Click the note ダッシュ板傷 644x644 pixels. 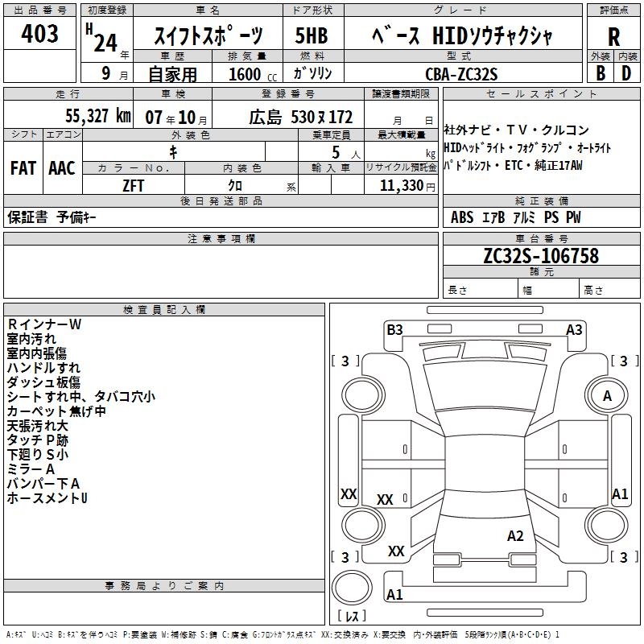pyautogui.click(x=43, y=382)
